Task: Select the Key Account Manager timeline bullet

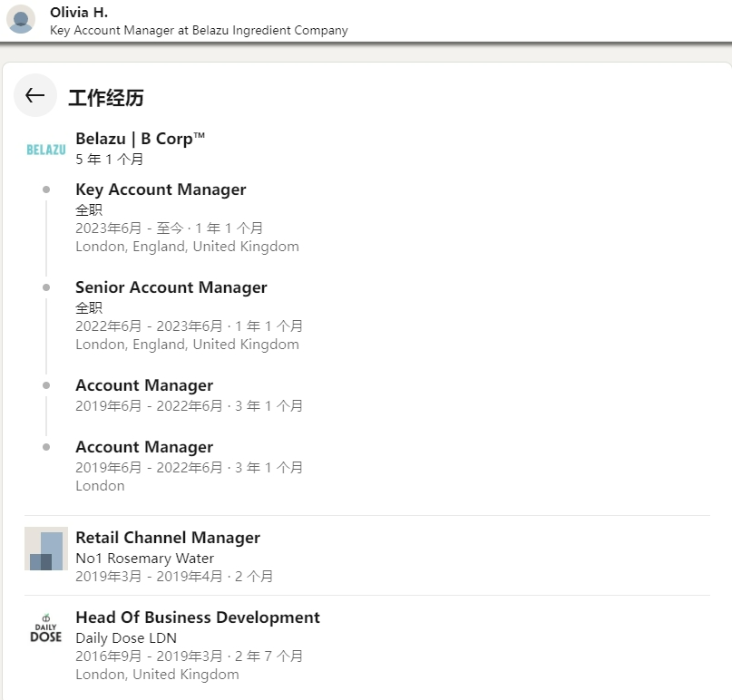Action: pyautogui.click(x=46, y=190)
